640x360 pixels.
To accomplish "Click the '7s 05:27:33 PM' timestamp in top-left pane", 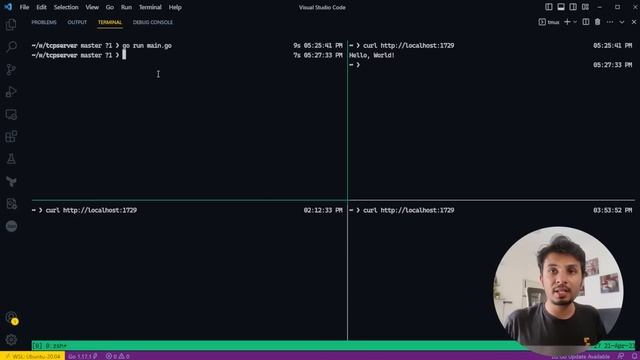I will click(318, 55).
